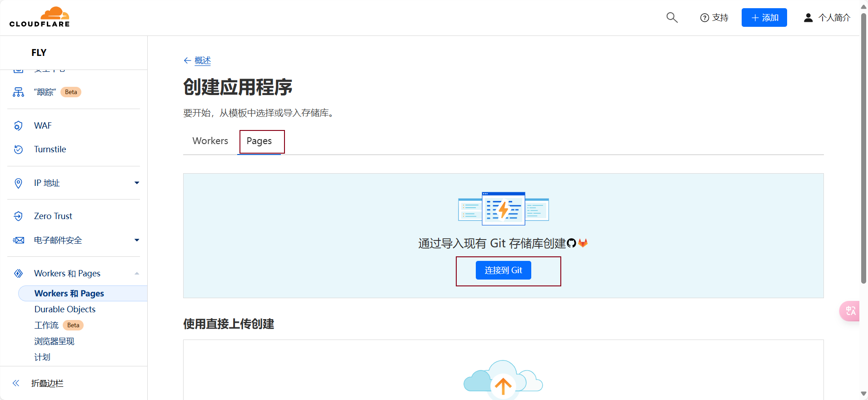Click the IP 地址 location pin icon
868x400 pixels.
pyautogui.click(x=18, y=183)
